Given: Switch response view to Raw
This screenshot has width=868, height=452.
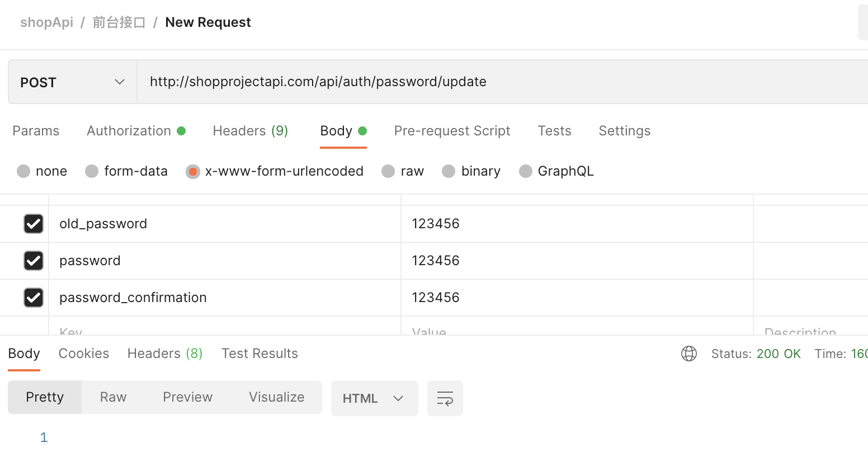Looking at the screenshot, I should click(113, 397).
